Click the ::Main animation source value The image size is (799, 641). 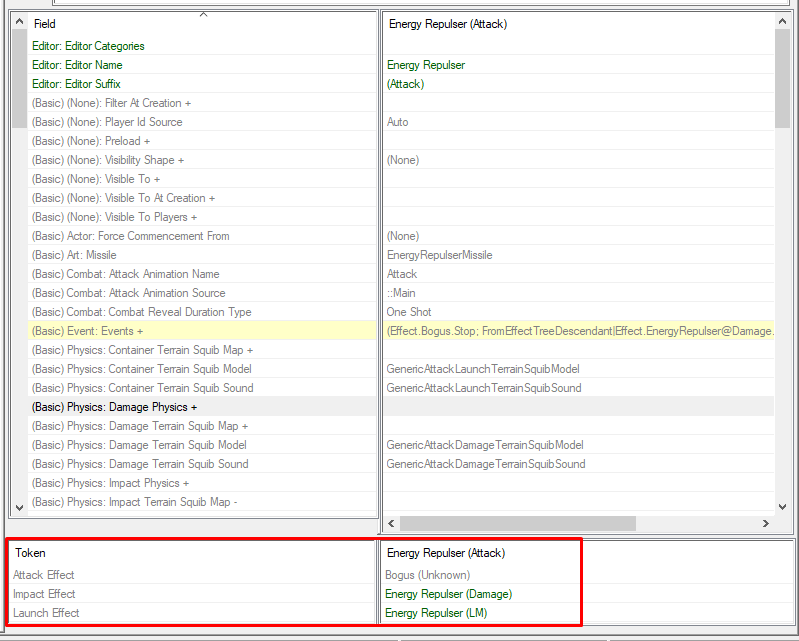[401, 293]
